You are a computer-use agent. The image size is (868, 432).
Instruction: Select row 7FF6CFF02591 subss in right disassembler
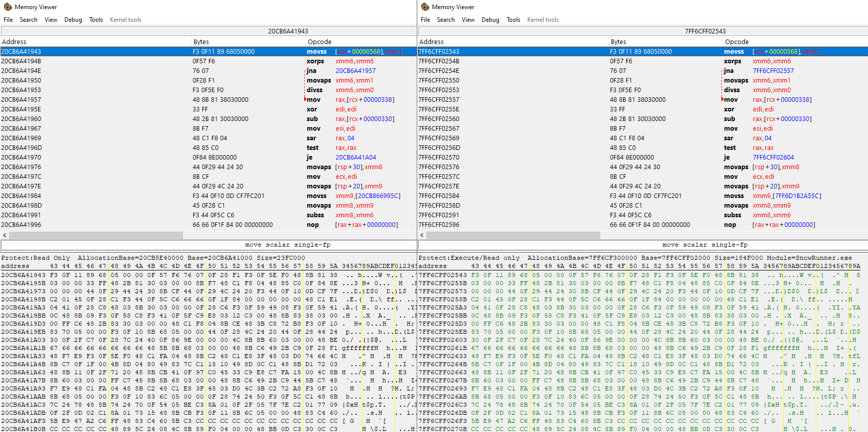[643, 215]
